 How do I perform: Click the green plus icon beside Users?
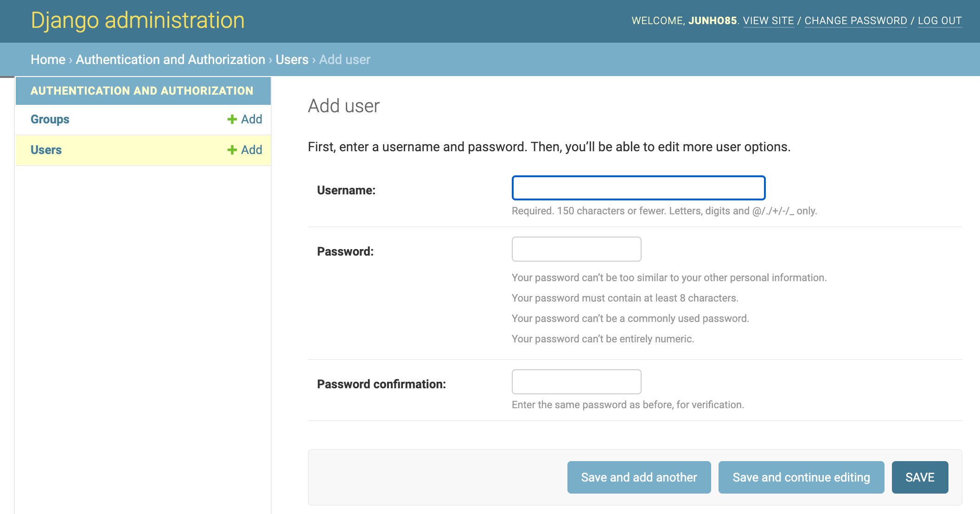point(232,150)
